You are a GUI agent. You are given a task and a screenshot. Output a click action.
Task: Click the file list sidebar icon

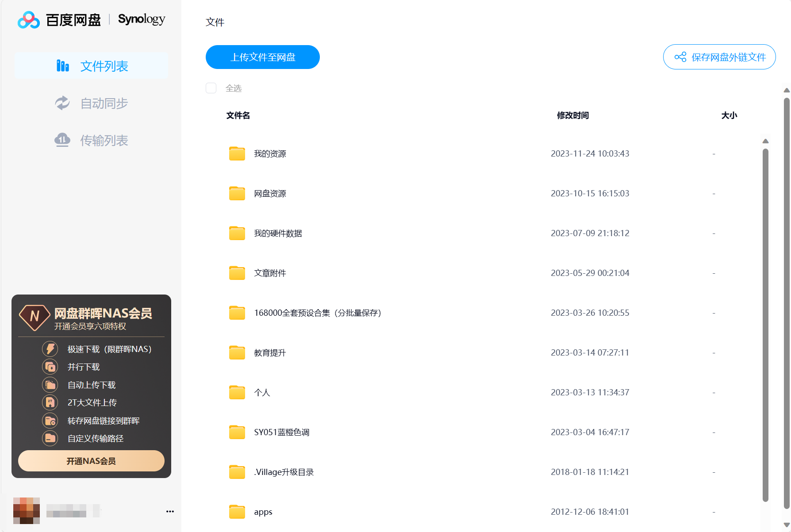(x=62, y=66)
